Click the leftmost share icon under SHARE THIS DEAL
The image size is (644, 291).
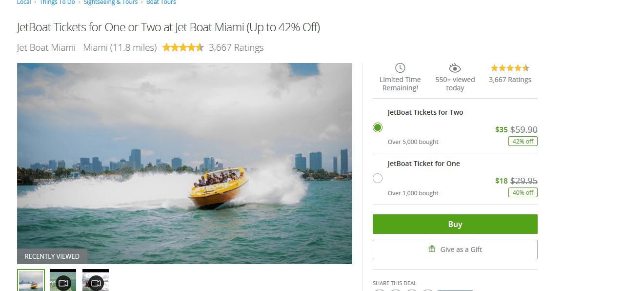[x=379, y=290]
